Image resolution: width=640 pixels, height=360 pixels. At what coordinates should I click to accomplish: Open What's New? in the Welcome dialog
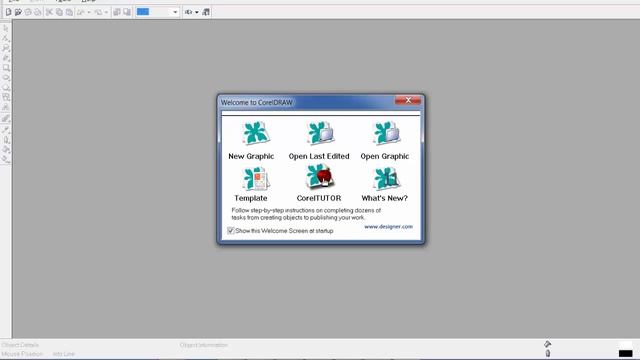(x=386, y=179)
